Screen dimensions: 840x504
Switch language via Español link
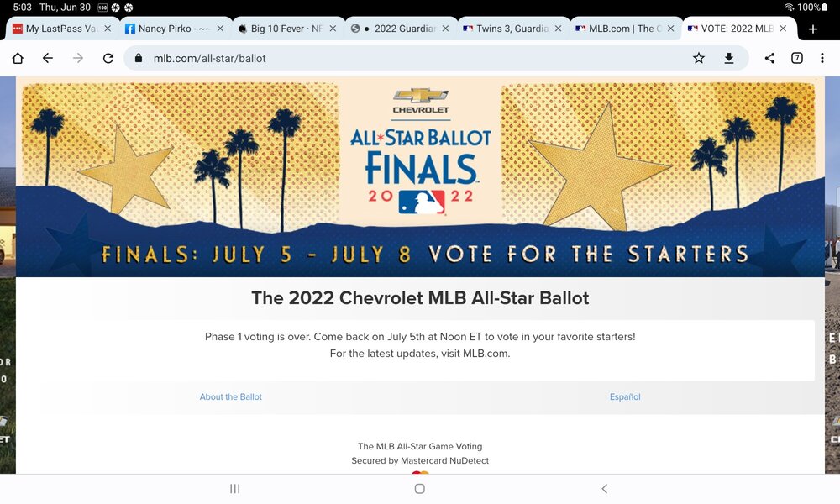pyautogui.click(x=625, y=396)
